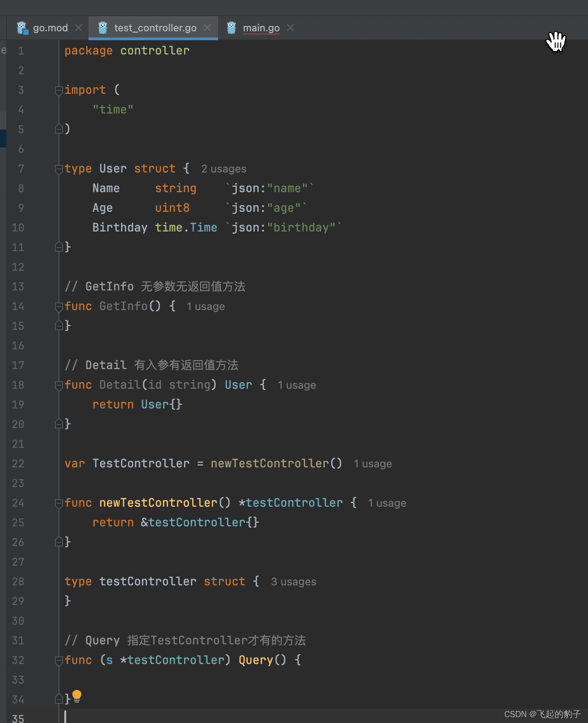Screen dimensions: 588x723
Task: Click the Query method name
Action: [256, 660]
